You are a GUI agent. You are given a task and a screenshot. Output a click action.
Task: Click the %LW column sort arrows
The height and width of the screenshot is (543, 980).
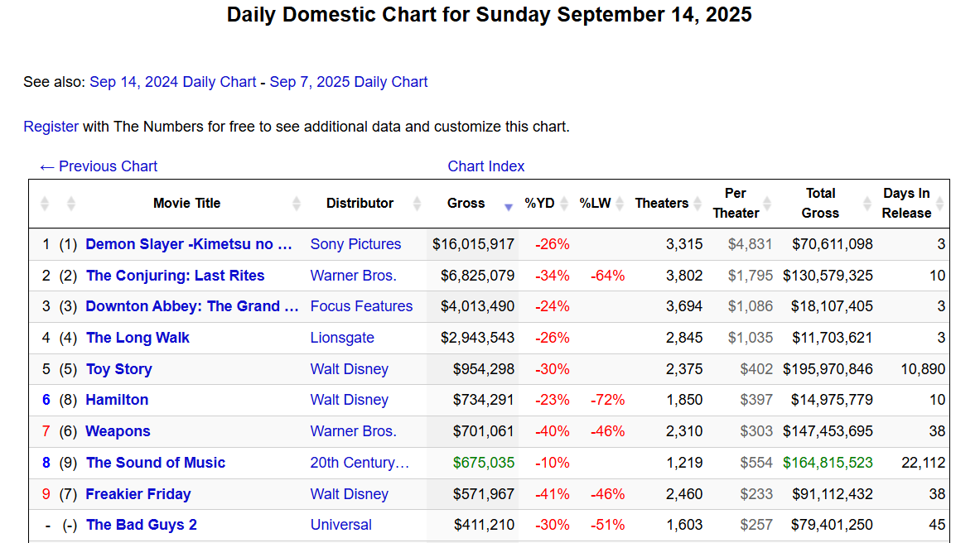(620, 204)
